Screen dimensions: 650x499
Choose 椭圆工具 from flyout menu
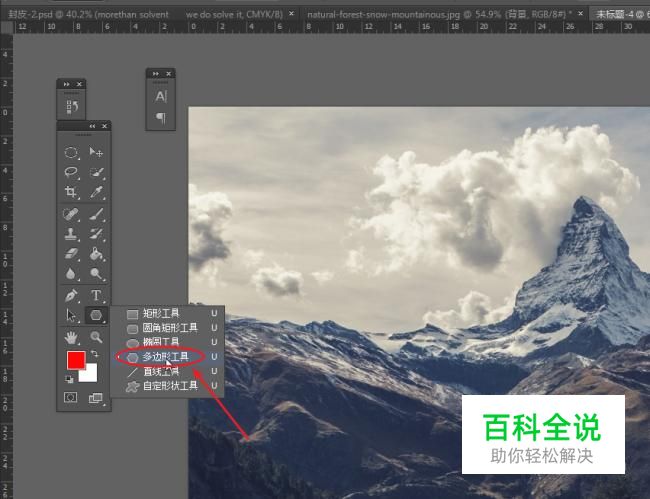click(167, 342)
